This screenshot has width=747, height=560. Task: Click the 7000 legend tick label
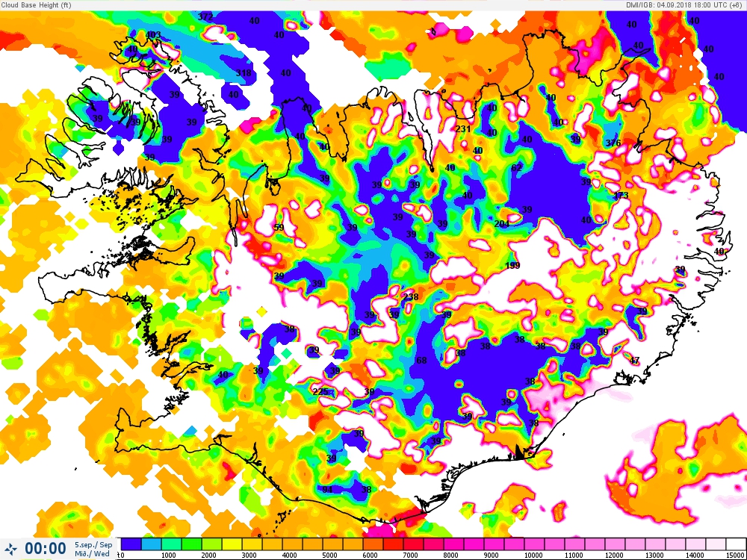410,556
